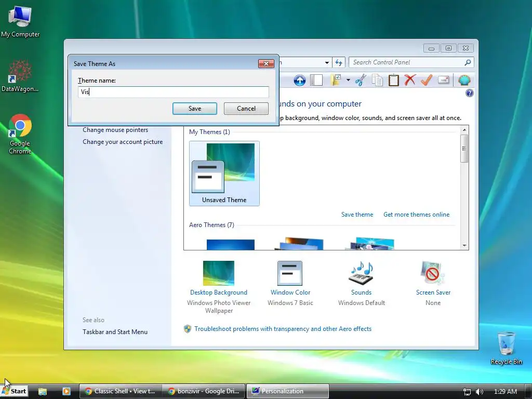Click the Theme name text field
This screenshot has height=399, width=532.
(x=174, y=92)
